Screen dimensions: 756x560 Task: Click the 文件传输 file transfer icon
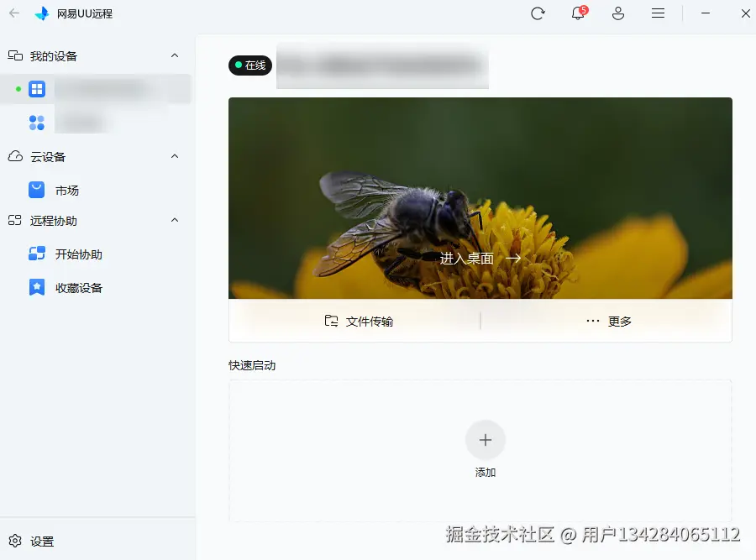click(330, 321)
